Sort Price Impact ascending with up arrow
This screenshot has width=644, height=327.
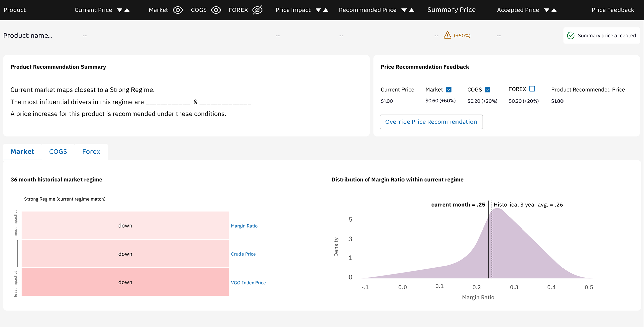(325, 10)
